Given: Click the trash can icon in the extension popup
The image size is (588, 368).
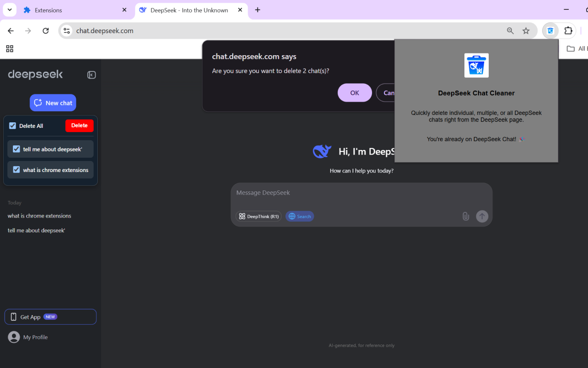Looking at the screenshot, I should click(x=476, y=65).
